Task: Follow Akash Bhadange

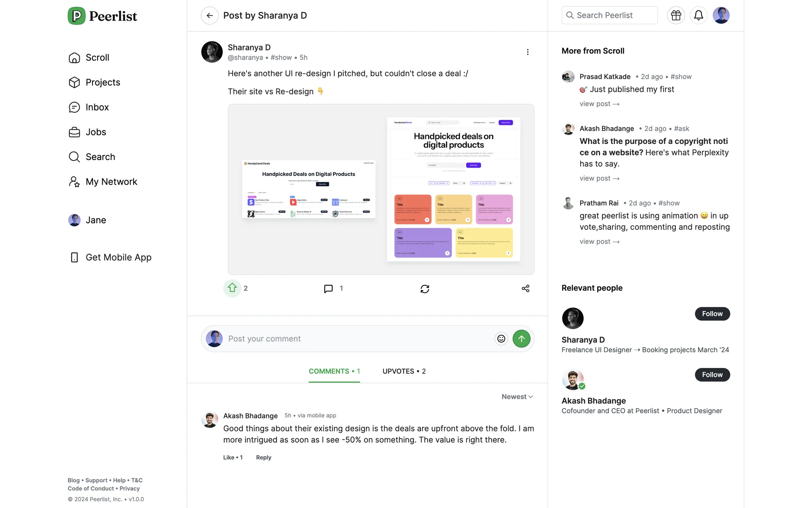Action: [x=712, y=375]
